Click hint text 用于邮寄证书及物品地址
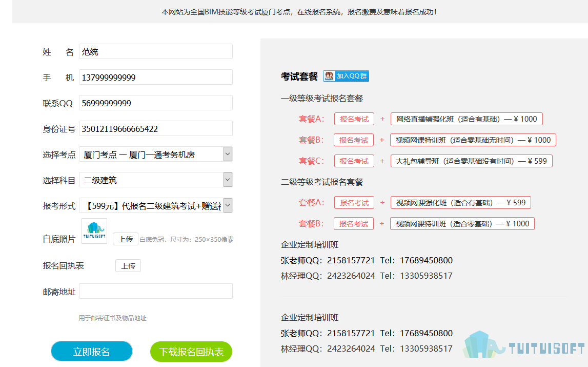This screenshot has width=588, height=367. pos(112,318)
